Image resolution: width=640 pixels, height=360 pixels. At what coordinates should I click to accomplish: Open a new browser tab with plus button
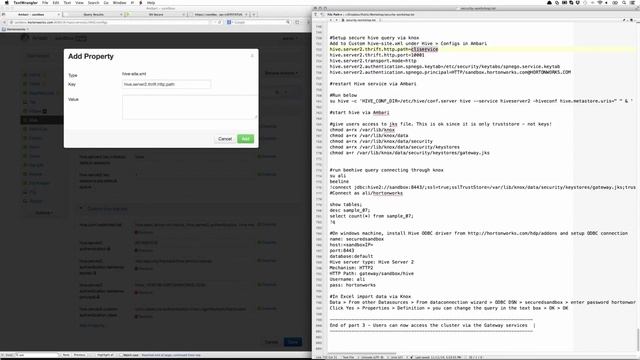[x=253, y=14]
